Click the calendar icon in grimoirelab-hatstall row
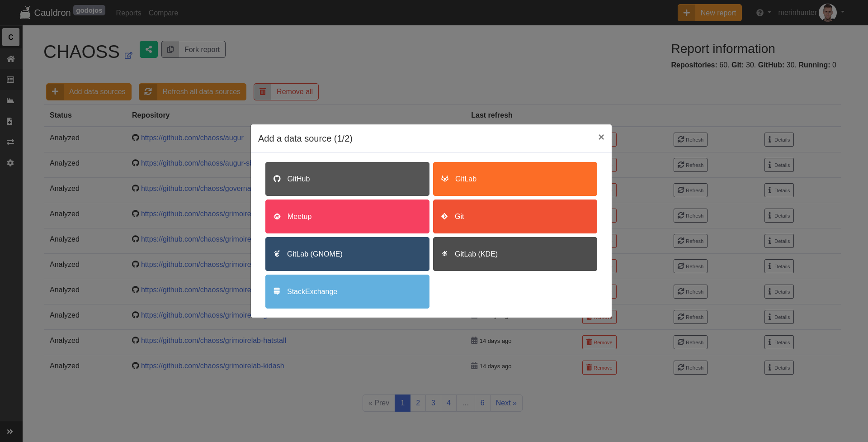868x442 pixels. [x=474, y=340]
